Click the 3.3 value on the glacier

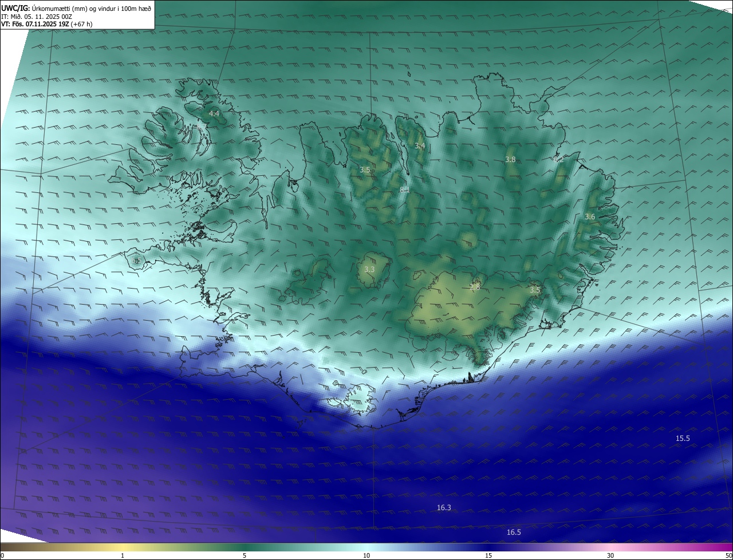pos(369,269)
